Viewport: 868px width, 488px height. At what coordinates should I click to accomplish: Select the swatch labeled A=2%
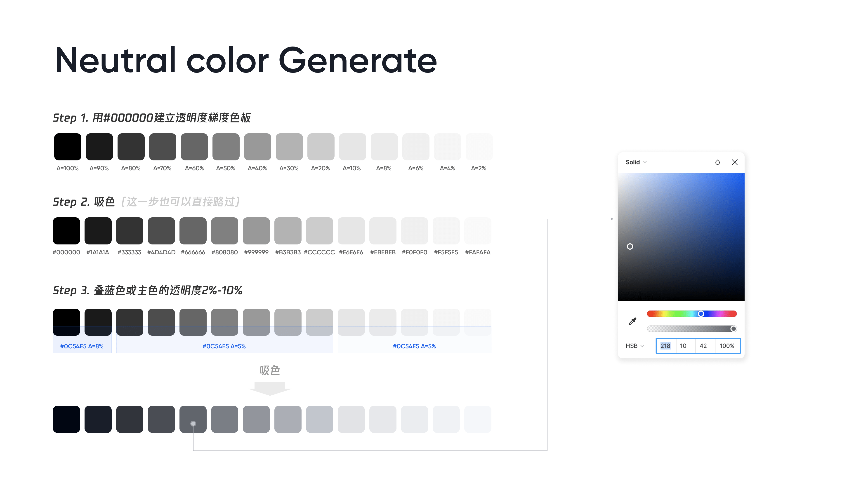tap(479, 147)
